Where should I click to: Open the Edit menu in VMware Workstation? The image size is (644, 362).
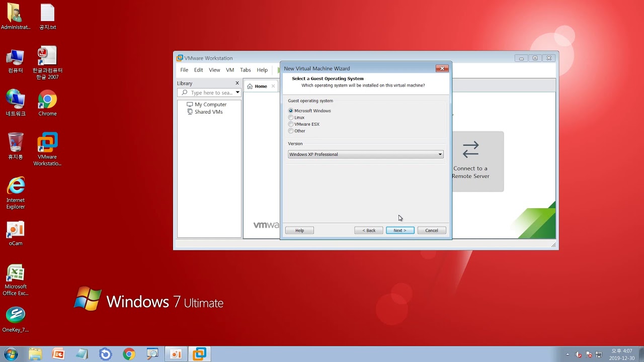tap(199, 70)
